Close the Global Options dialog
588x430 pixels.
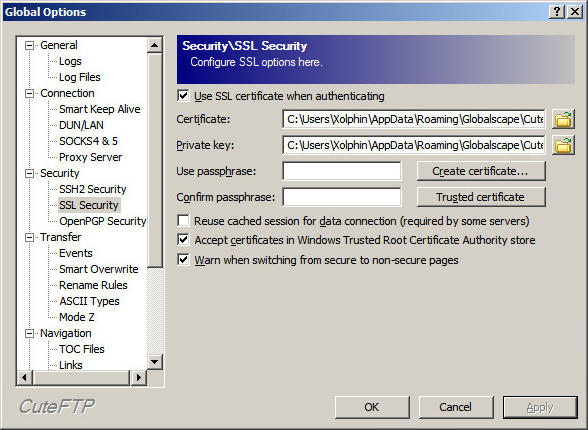click(x=574, y=12)
